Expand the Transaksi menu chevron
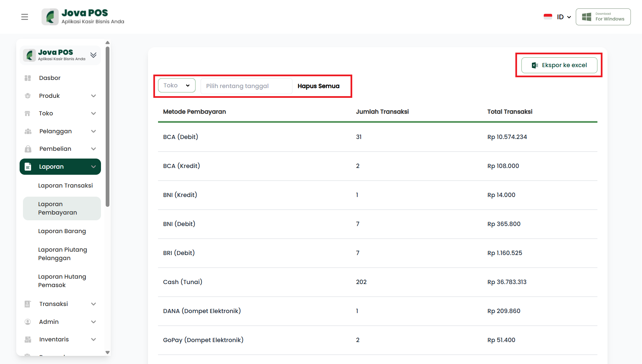The image size is (642, 364). point(94,304)
